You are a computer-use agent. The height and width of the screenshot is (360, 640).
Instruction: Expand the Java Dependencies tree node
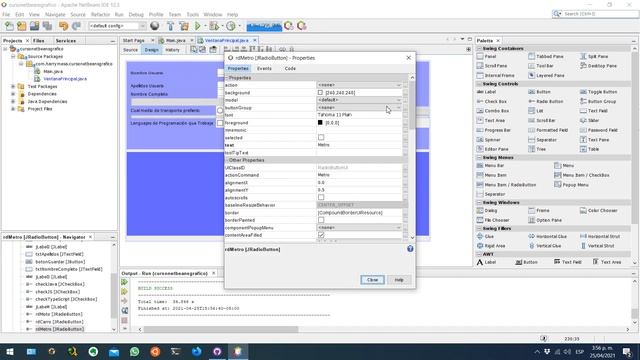click(x=13, y=101)
